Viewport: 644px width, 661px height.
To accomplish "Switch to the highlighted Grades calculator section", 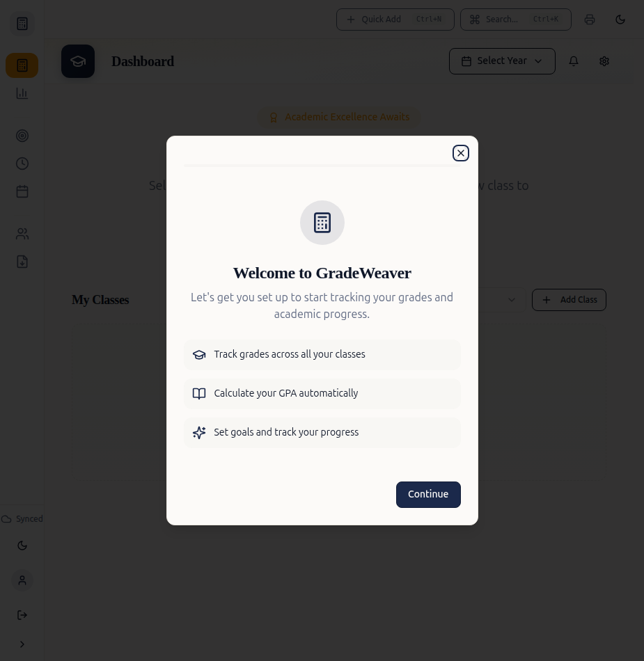I will (22, 65).
